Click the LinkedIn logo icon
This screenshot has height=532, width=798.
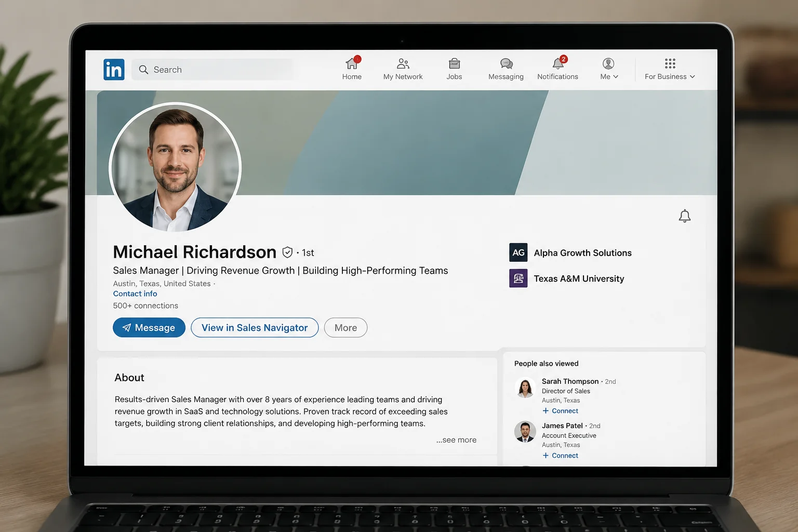click(114, 69)
